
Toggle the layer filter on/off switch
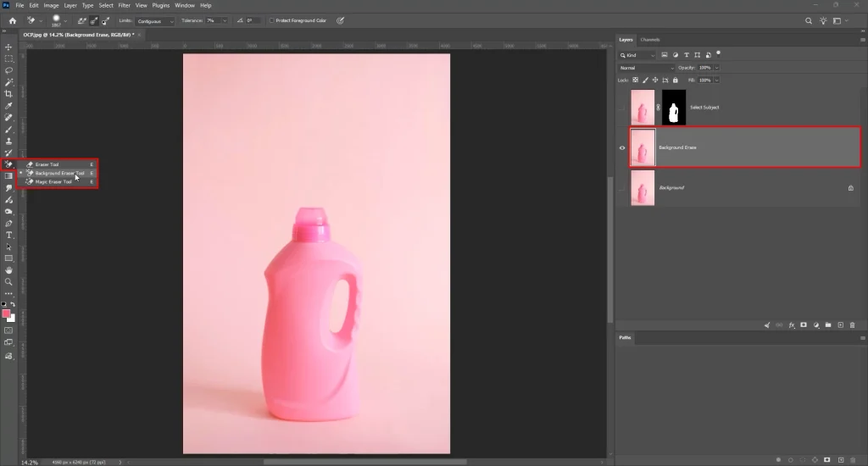point(719,53)
